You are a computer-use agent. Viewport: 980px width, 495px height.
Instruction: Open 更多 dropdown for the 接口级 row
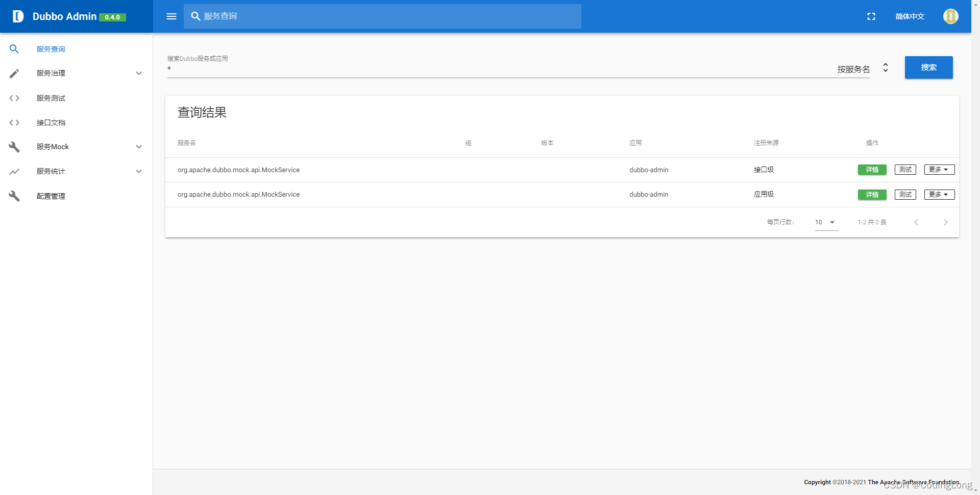(x=939, y=170)
